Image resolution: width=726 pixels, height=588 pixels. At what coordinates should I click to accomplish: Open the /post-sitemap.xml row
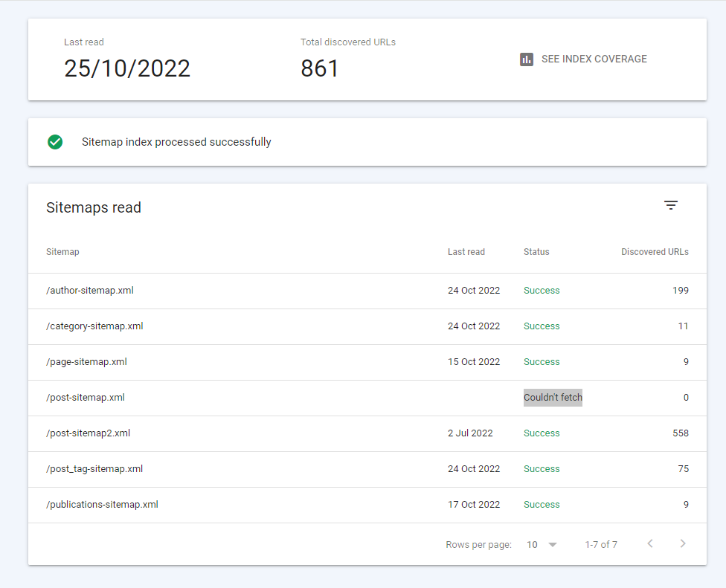pos(86,398)
